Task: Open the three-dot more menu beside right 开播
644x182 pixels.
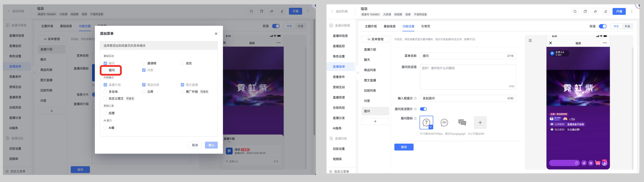Action: 632,11
